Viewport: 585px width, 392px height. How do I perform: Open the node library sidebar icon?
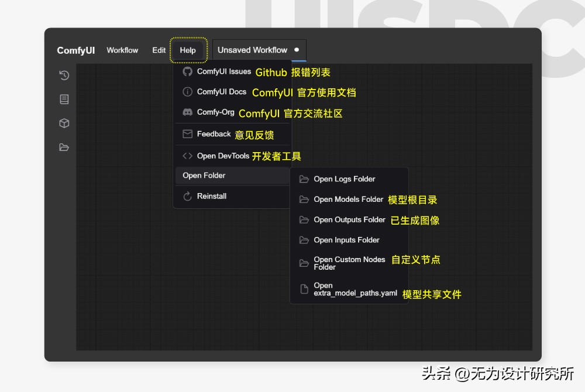tap(64, 99)
